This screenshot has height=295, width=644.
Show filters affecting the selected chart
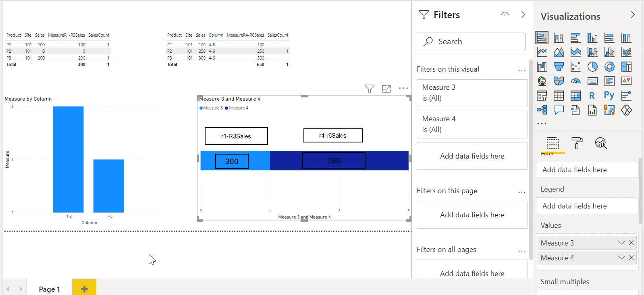click(370, 89)
